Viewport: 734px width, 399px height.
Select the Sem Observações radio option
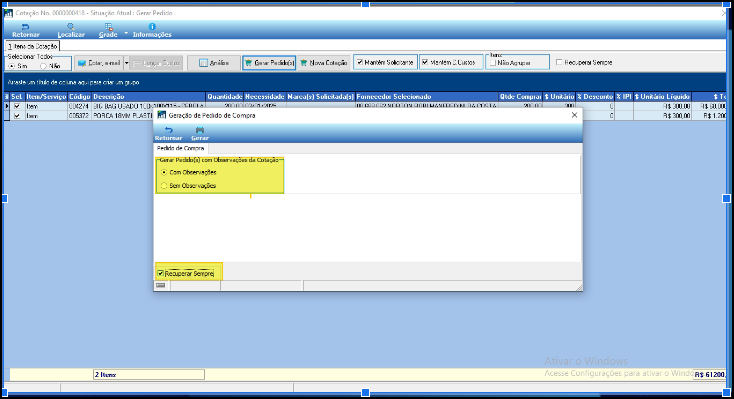click(164, 186)
